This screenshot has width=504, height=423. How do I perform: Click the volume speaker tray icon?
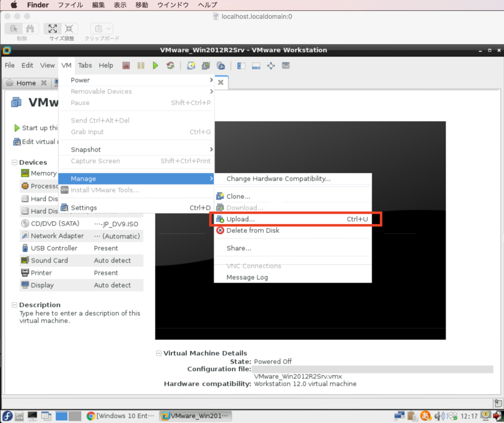click(439, 416)
